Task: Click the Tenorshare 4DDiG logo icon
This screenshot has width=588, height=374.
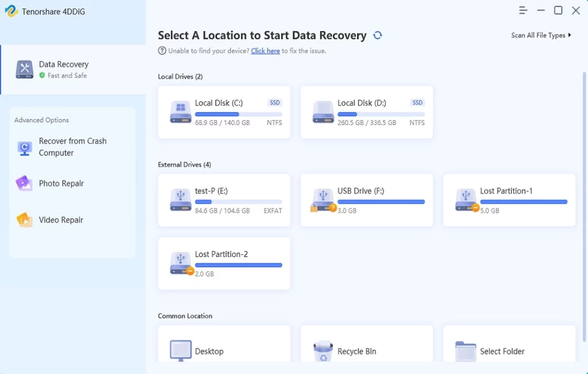Action: [x=11, y=11]
